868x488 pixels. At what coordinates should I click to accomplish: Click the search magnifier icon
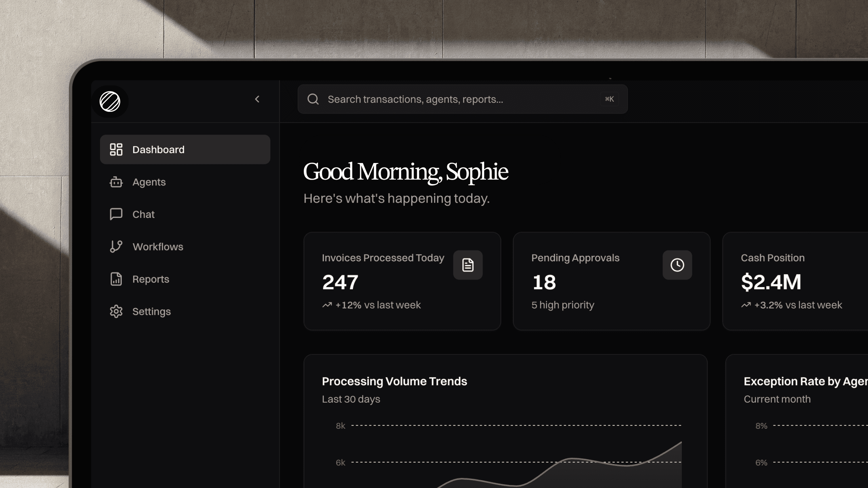[x=313, y=99]
